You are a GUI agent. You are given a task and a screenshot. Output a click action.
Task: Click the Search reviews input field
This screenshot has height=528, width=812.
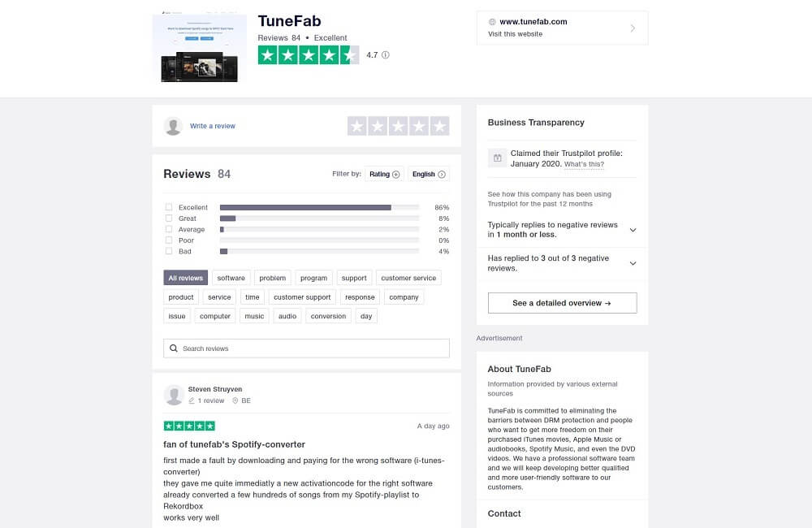coord(313,348)
